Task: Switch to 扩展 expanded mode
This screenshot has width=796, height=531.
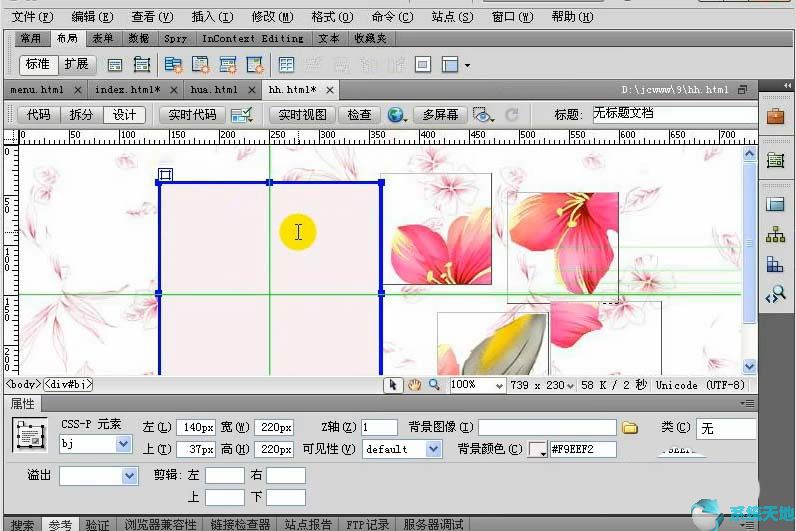Action: point(76,64)
